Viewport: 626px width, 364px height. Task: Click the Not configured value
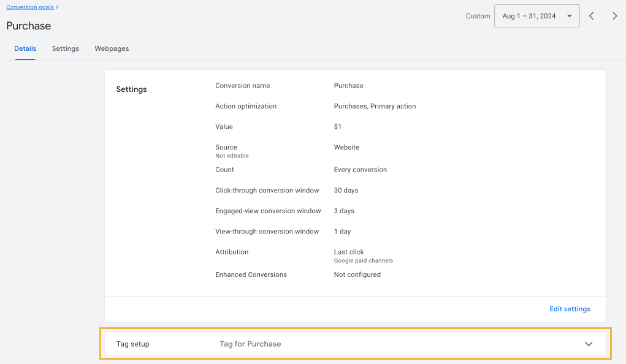click(x=357, y=275)
